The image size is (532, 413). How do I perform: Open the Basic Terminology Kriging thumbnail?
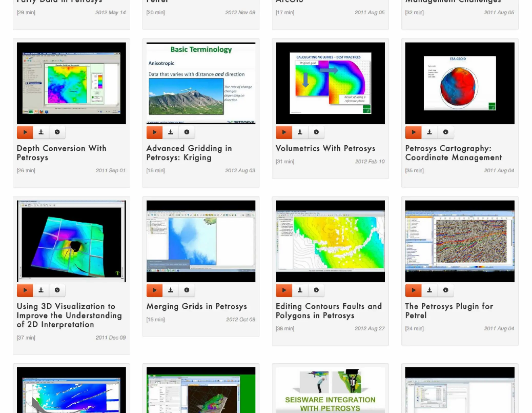coord(201,83)
